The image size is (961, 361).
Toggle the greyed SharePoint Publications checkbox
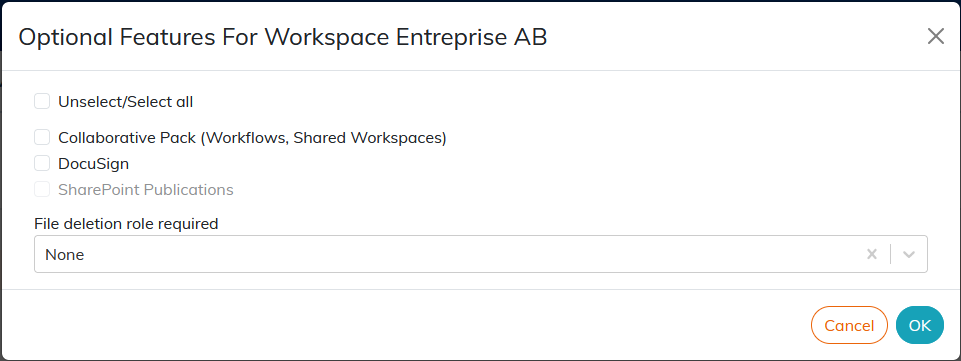tap(42, 189)
